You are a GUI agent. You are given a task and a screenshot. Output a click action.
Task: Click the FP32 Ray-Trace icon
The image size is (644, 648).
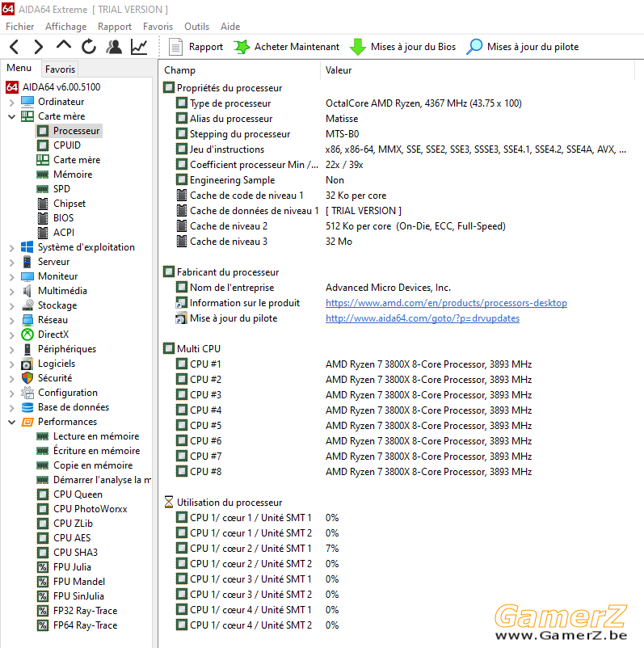pos(43,610)
